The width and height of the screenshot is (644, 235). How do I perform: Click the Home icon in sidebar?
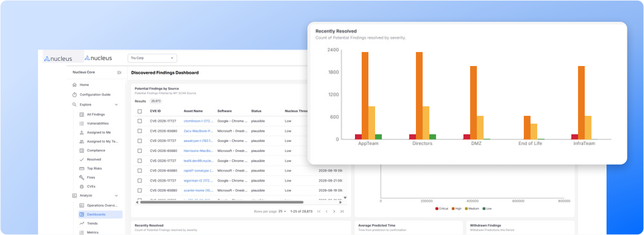coord(74,85)
